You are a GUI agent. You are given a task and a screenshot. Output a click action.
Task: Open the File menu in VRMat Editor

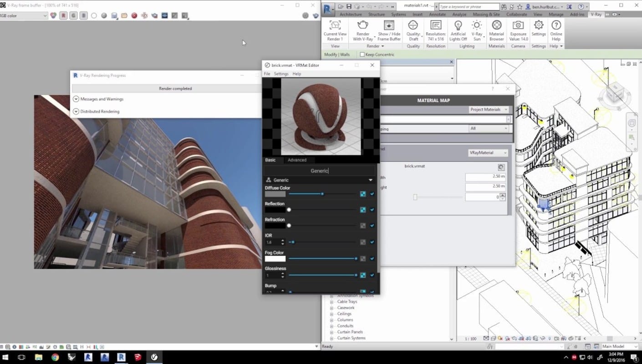pyautogui.click(x=267, y=74)
